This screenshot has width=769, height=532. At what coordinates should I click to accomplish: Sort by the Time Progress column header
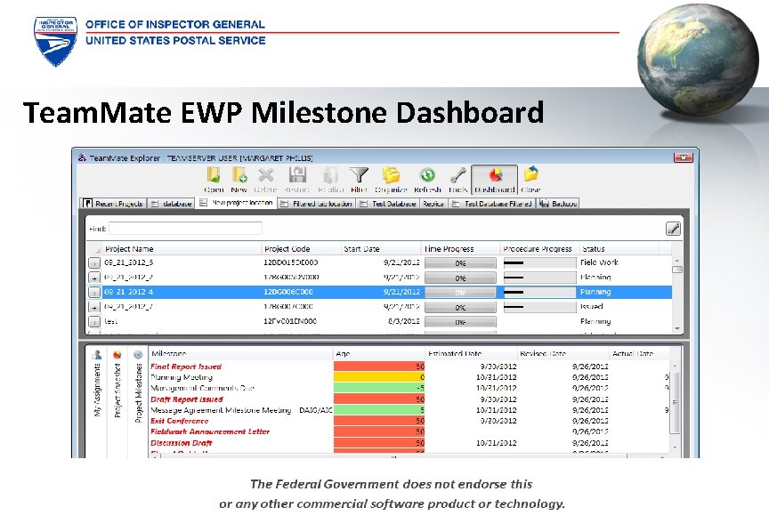460,248
